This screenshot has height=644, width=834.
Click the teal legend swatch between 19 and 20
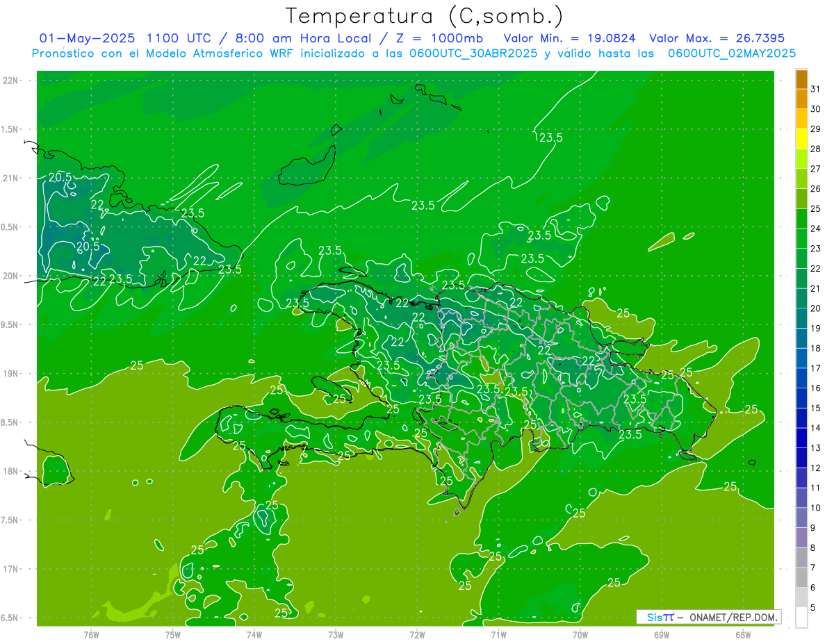(801, 318)
